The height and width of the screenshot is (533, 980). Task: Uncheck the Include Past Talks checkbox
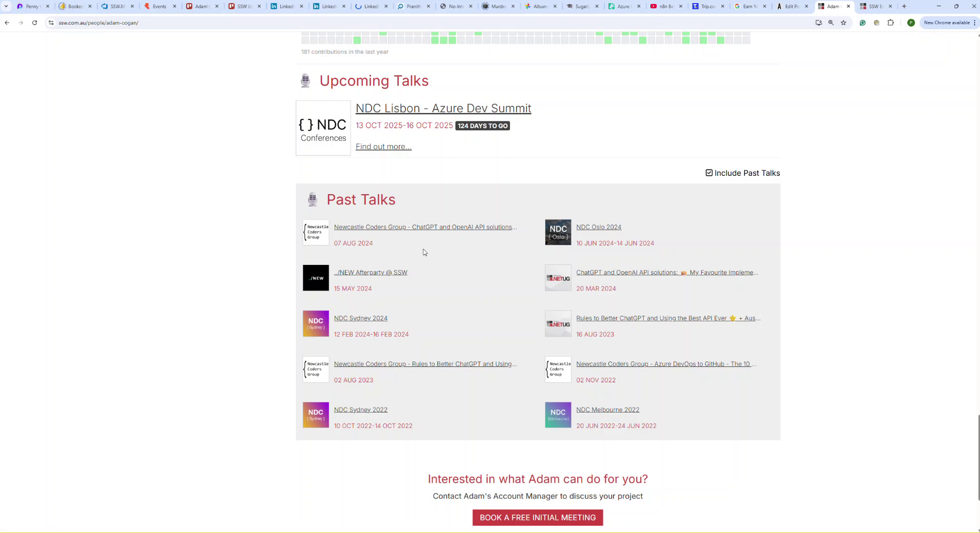(x=708, y=173)
